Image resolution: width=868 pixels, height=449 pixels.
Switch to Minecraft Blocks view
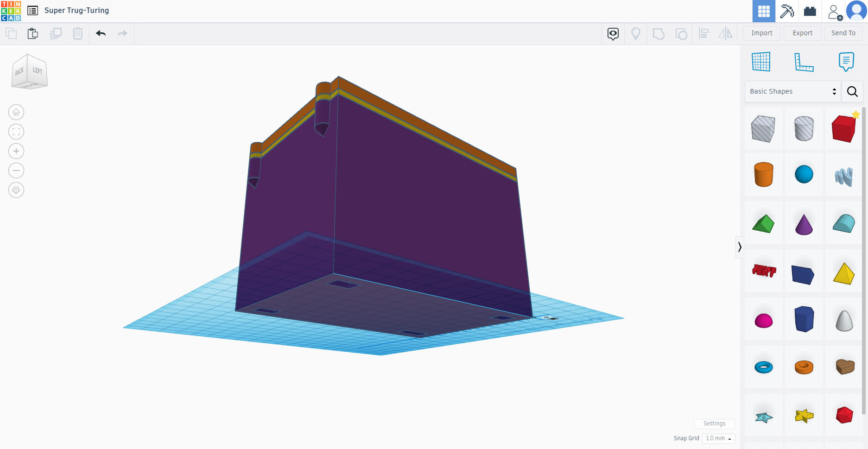tap(787, 11)
